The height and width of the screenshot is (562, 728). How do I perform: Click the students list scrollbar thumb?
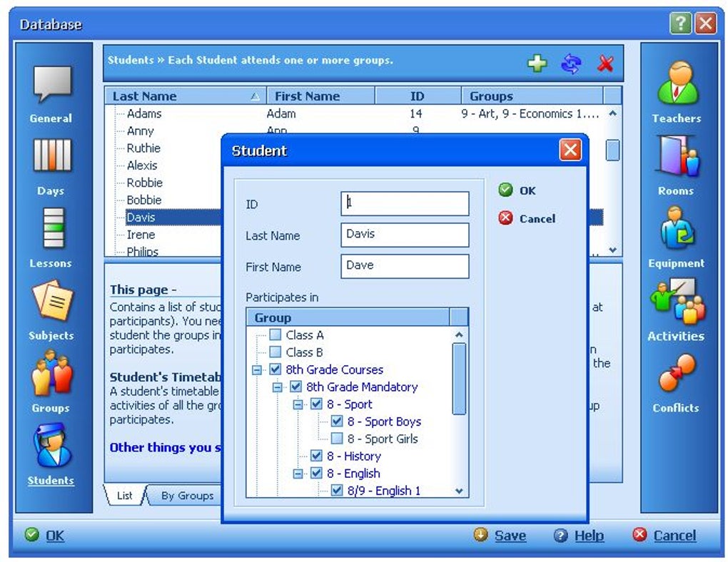pyautogui.click(x=613, y=150)
